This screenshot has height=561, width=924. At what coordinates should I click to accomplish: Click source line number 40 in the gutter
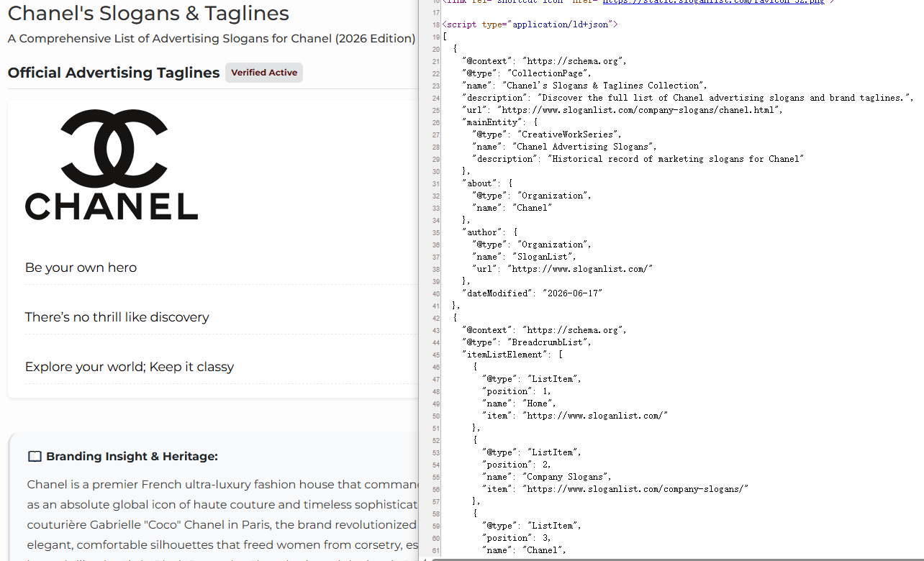pos(435,293)
